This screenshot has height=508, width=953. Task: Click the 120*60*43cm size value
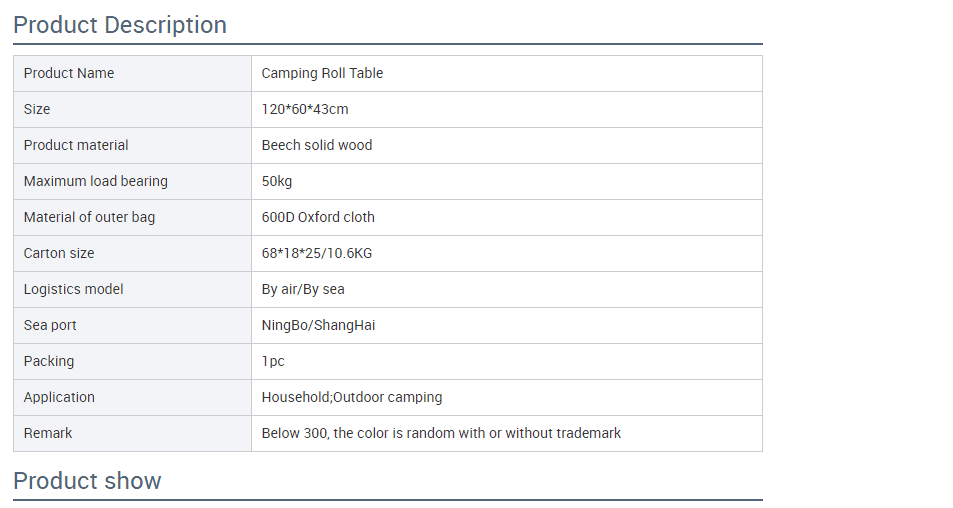[305, 109]
